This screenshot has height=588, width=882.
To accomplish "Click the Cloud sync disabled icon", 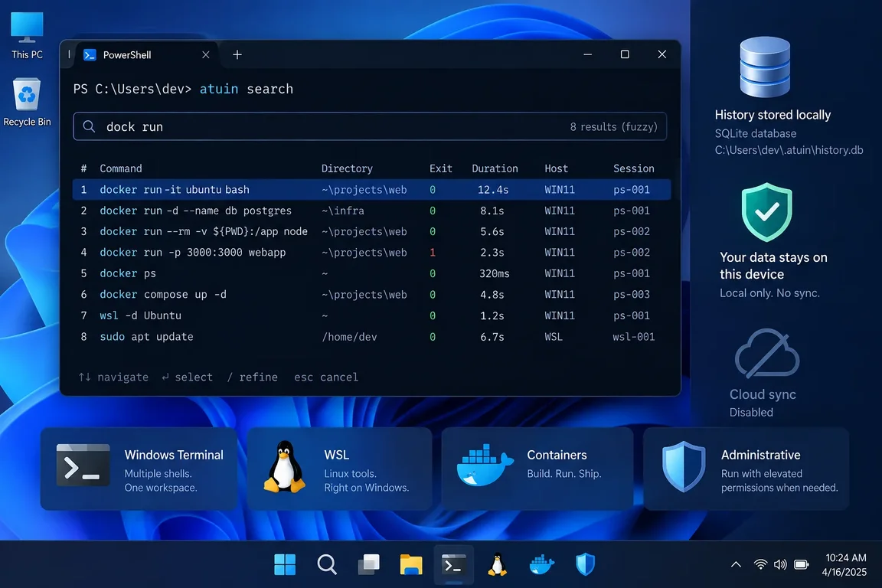I will point(766,354).
